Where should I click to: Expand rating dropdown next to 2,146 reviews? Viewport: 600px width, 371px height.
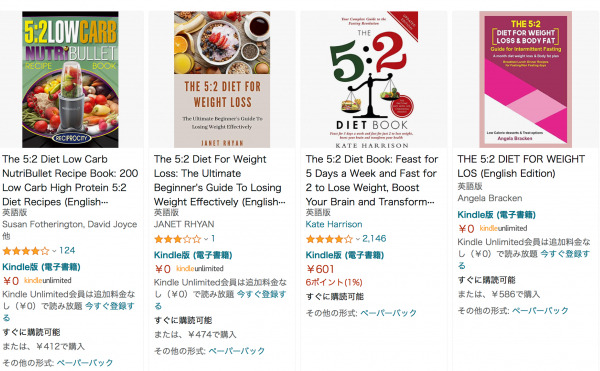click(x=358, y=239)
